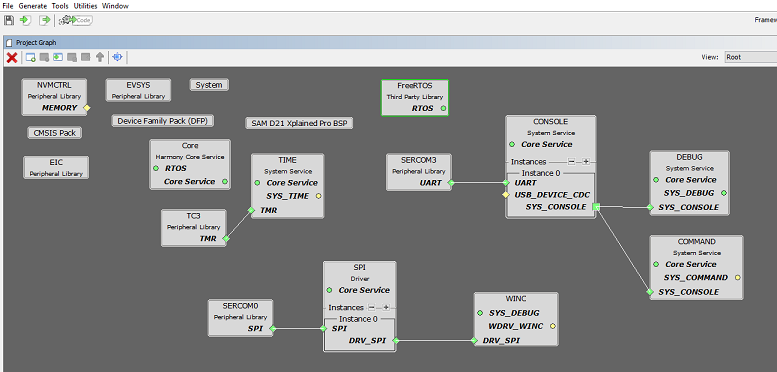Click the blue-framed green arrow graph icon
The height and width of the screenshot is (372, 777).
tap(58, 57)
